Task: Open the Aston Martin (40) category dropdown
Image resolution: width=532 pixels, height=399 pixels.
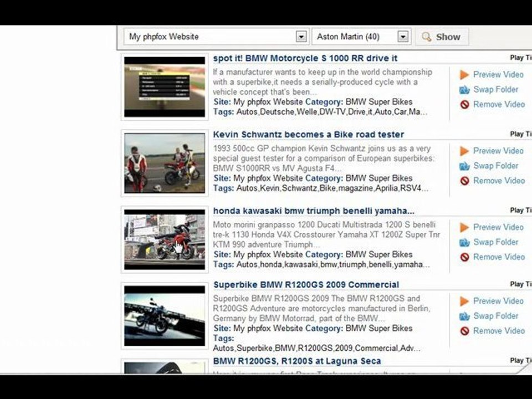Action: 361,37
